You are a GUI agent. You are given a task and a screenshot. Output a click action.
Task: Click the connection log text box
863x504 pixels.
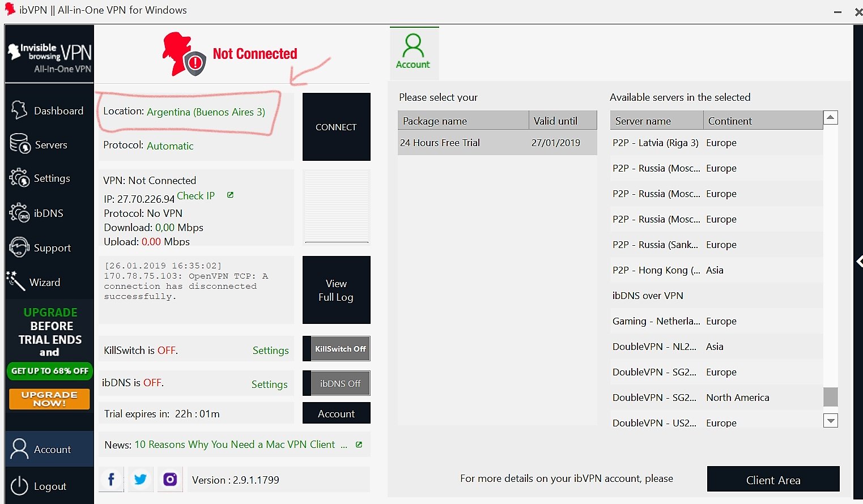(x=196, y=290)
